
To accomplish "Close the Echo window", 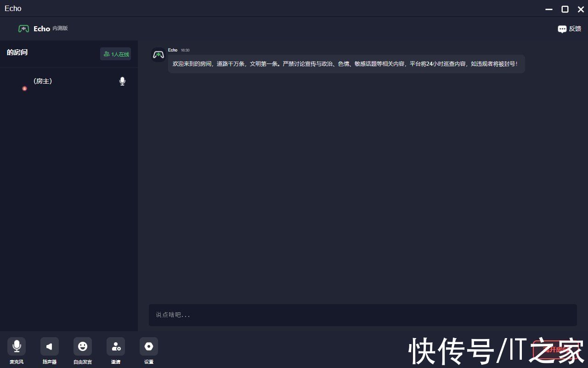I will (x=581, y=9).
